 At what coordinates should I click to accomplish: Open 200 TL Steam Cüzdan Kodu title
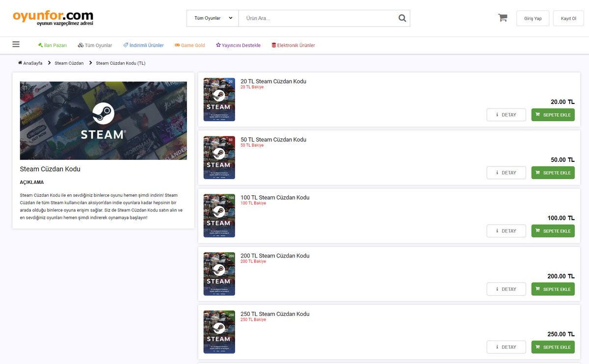(x=275, y=256)
